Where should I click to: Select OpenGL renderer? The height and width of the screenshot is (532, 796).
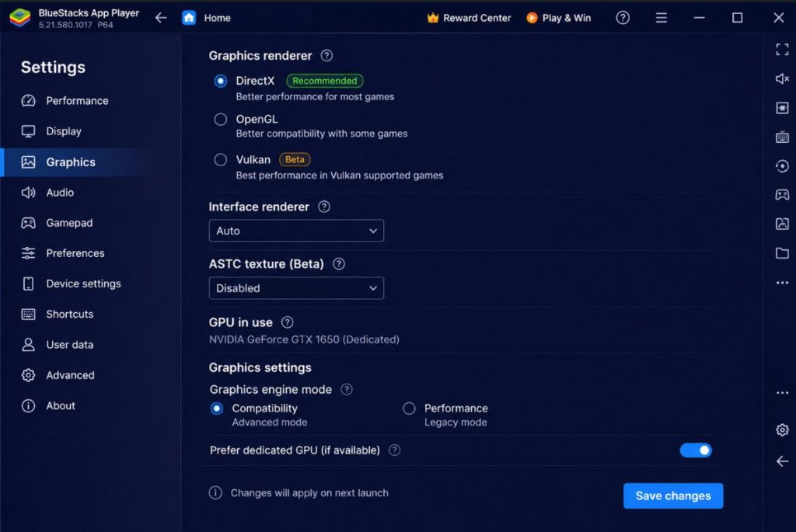(220, 120)
